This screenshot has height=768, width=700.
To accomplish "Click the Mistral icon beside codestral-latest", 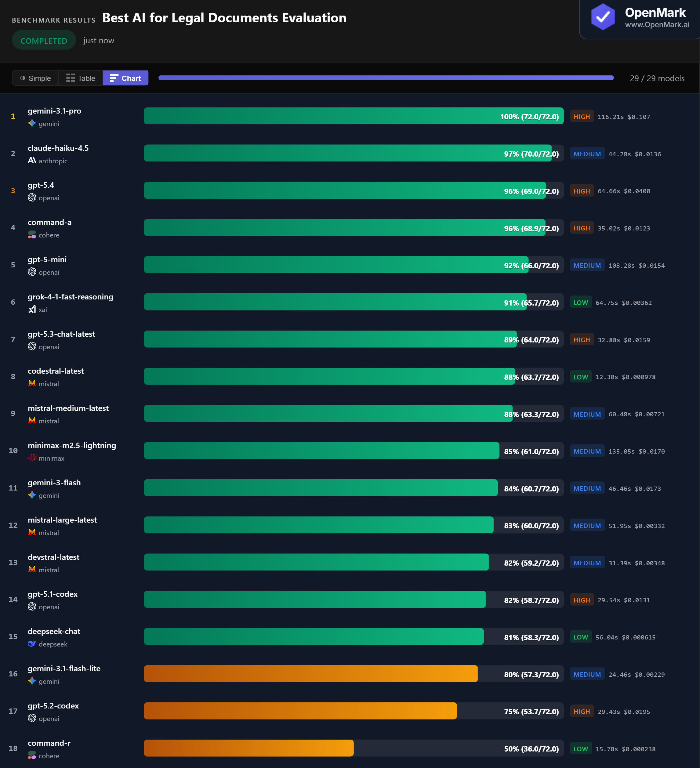I will coord(32,384).
